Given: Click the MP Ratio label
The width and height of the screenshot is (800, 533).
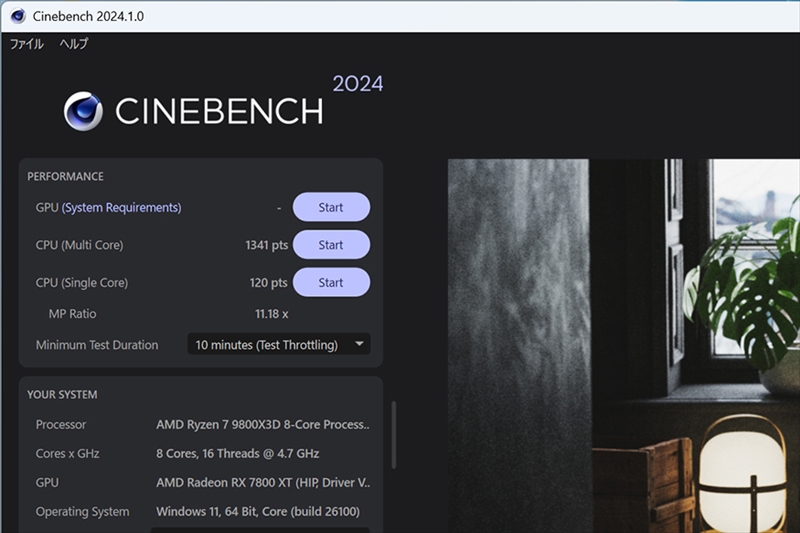Looking at the screenshot, I should tap(72, 314).
